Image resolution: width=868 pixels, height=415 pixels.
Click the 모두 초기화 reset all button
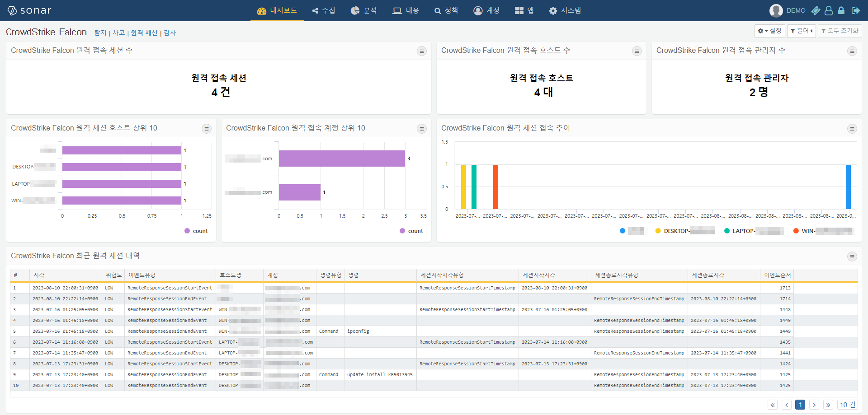click(x=840, y=31)
